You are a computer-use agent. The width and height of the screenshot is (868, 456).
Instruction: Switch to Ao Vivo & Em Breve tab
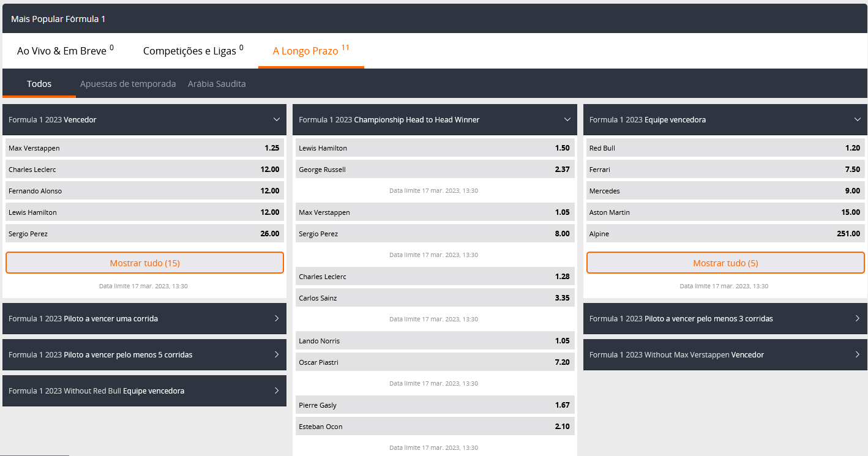point(65,51)
